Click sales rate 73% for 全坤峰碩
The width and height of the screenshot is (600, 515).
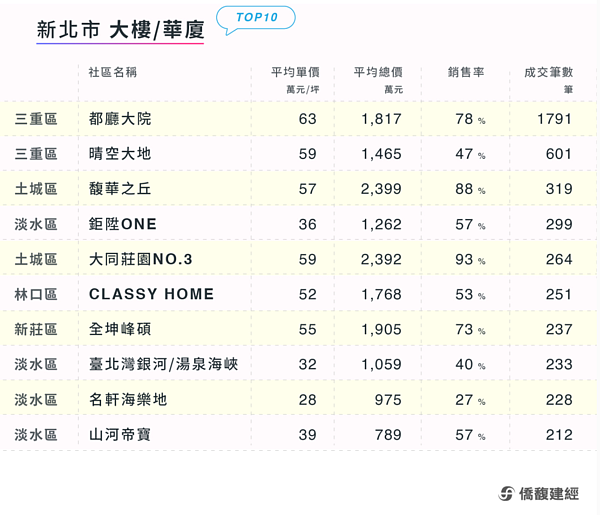tap(470, 329)
